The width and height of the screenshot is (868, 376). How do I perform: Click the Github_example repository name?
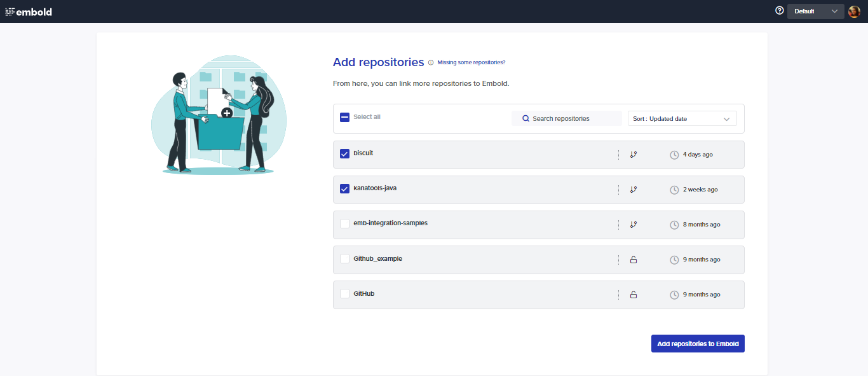[x=378, y=259]
